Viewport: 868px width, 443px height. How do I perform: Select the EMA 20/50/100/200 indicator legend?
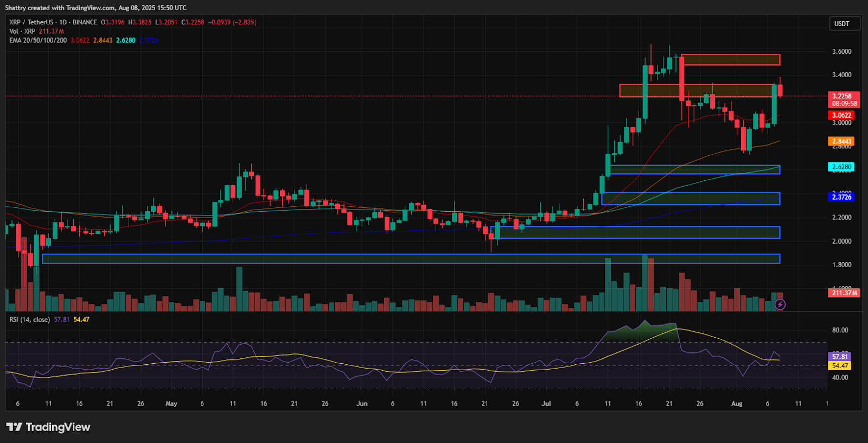click(x=38, y=40)
